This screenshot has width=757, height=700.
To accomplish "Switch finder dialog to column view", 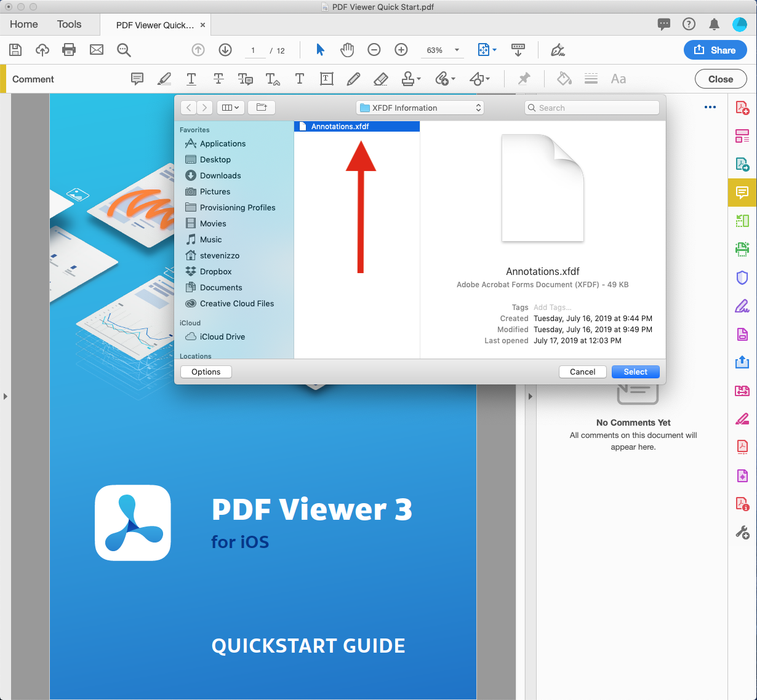I will (x=230, y=107).
